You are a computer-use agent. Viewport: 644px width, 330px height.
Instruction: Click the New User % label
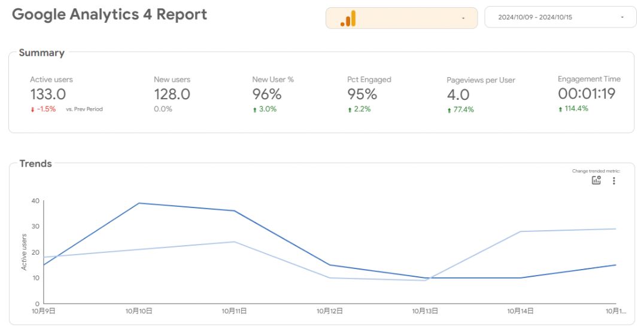273,80
